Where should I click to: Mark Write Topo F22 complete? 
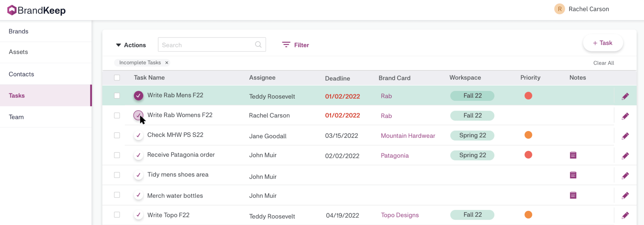[x=138, y=215]
